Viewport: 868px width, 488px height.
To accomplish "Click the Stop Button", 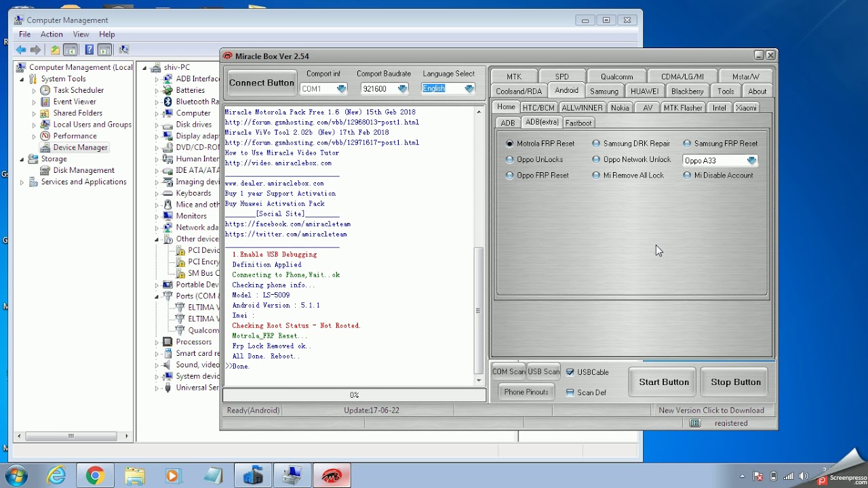I will click(x=736, y=382).
